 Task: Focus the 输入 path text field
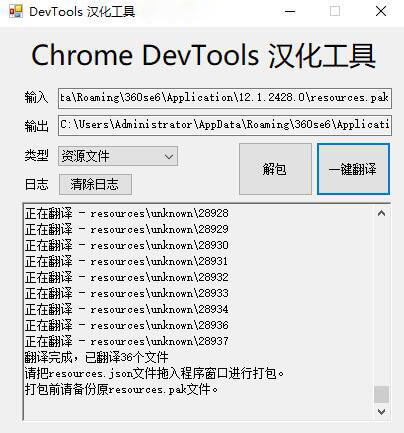(225, 98)
